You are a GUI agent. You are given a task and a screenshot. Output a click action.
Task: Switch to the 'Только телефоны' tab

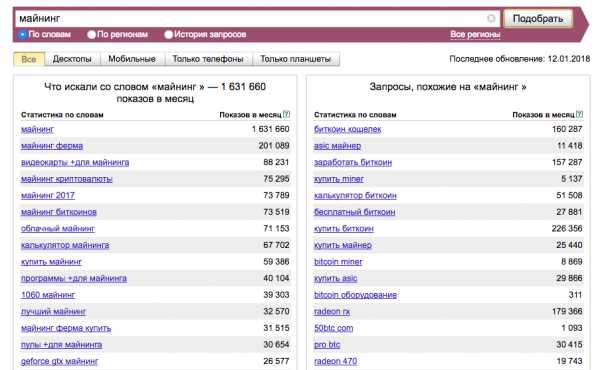click(x=208, y=59)
